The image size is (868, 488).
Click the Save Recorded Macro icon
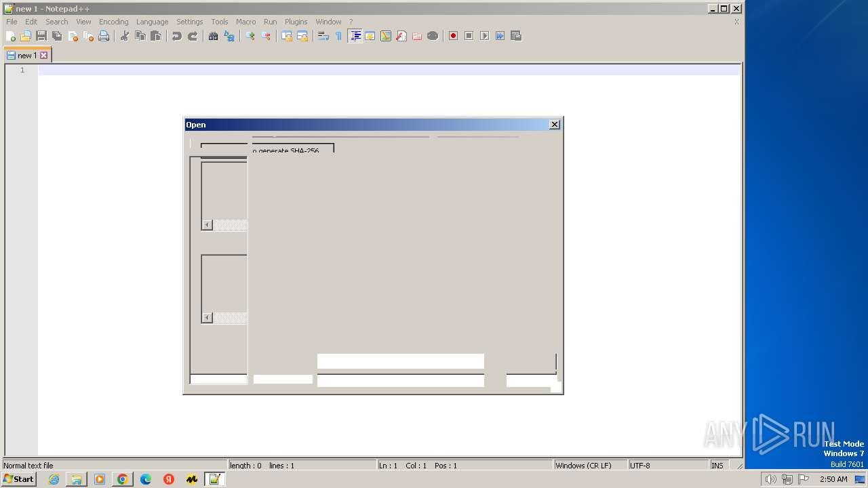coord(516,36)
